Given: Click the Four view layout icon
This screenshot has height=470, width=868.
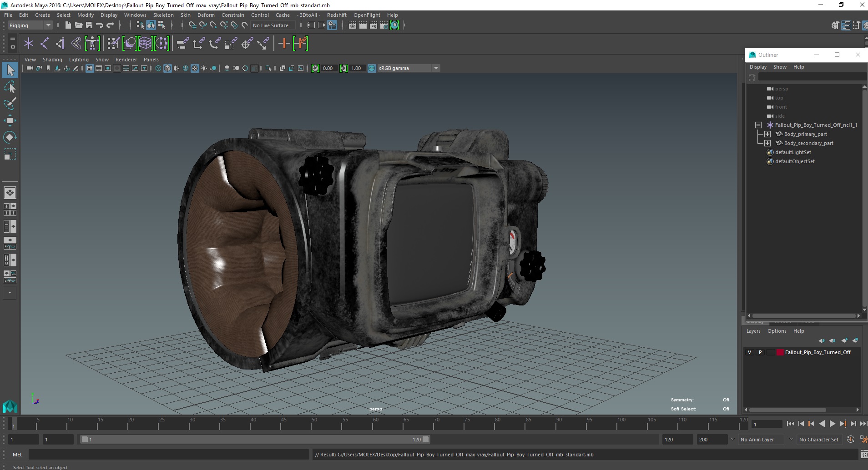Looking at the screenshot, I should pyautogui.click(x=10, y=210).
